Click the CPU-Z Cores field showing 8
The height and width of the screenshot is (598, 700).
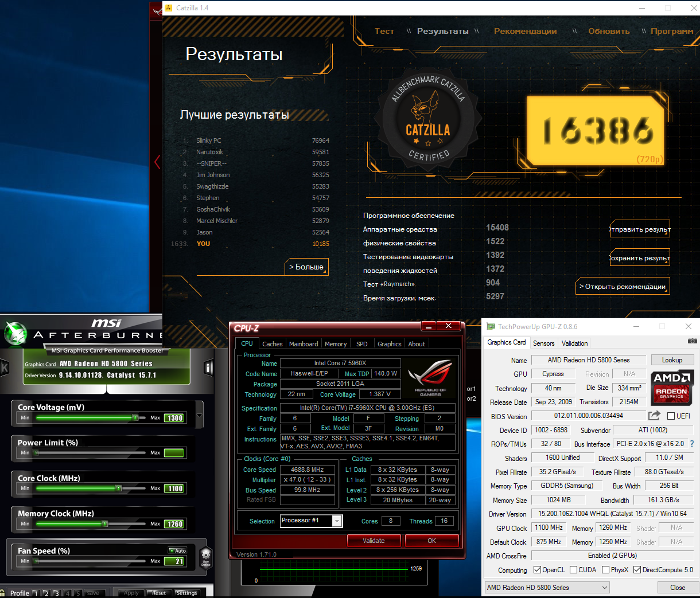coord(391,521)
